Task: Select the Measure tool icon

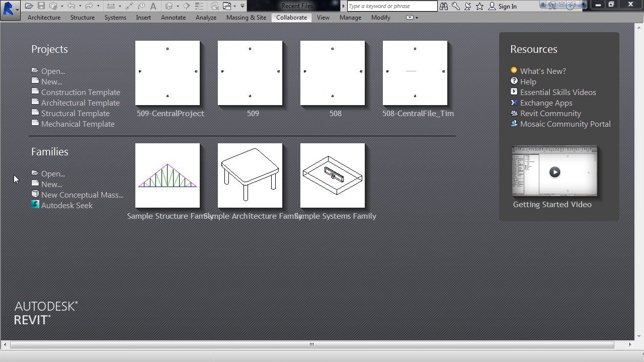Action: click(111, 6)
